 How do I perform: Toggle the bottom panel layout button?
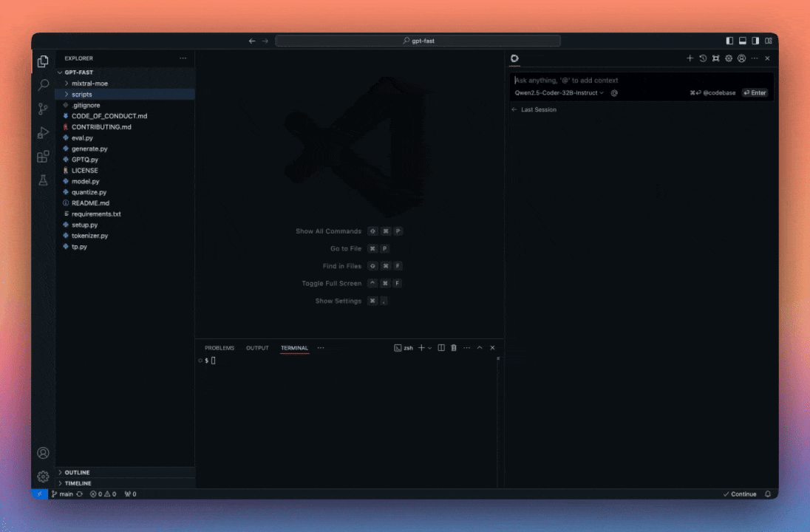click(743, 41)
